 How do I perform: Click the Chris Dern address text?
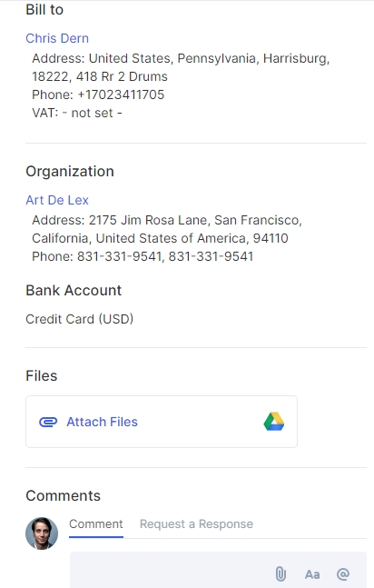click(181, 67)
